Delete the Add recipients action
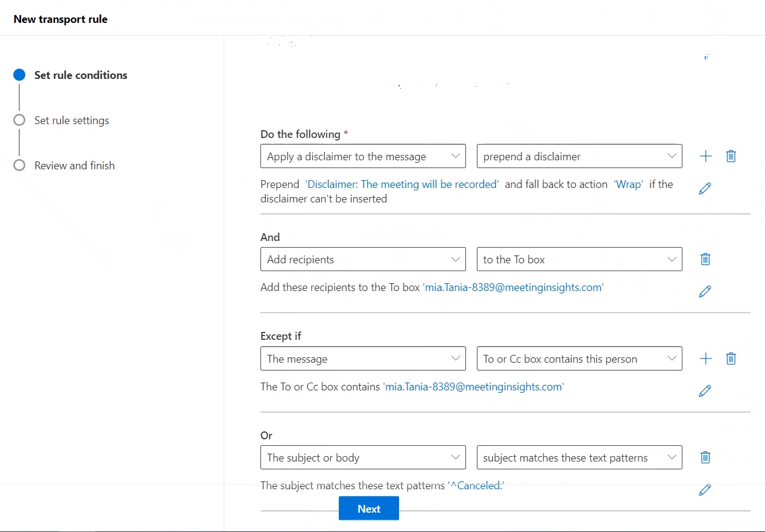This screenshot has height=532, width=765. point(705,259)
